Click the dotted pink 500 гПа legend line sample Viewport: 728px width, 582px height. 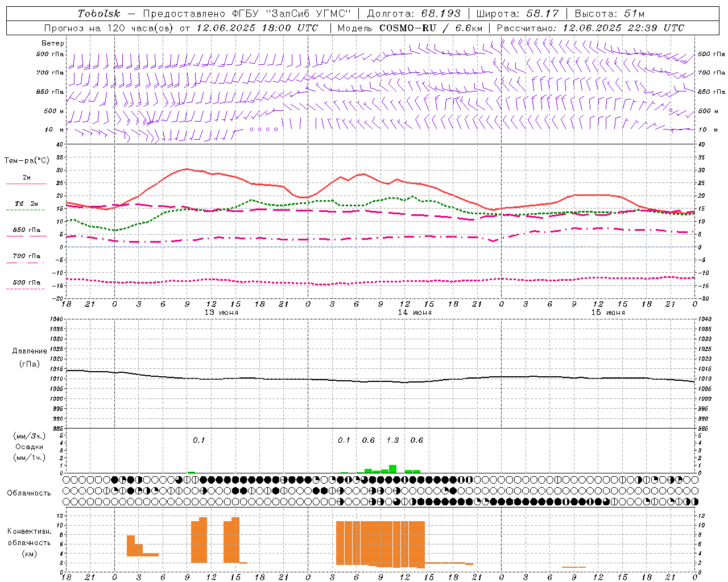pos(25,289)
